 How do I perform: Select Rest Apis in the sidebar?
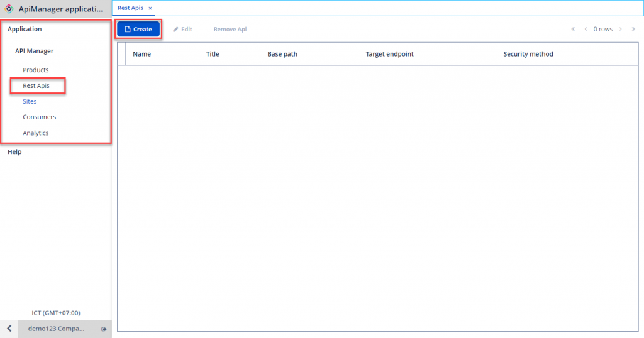point(36,85)
